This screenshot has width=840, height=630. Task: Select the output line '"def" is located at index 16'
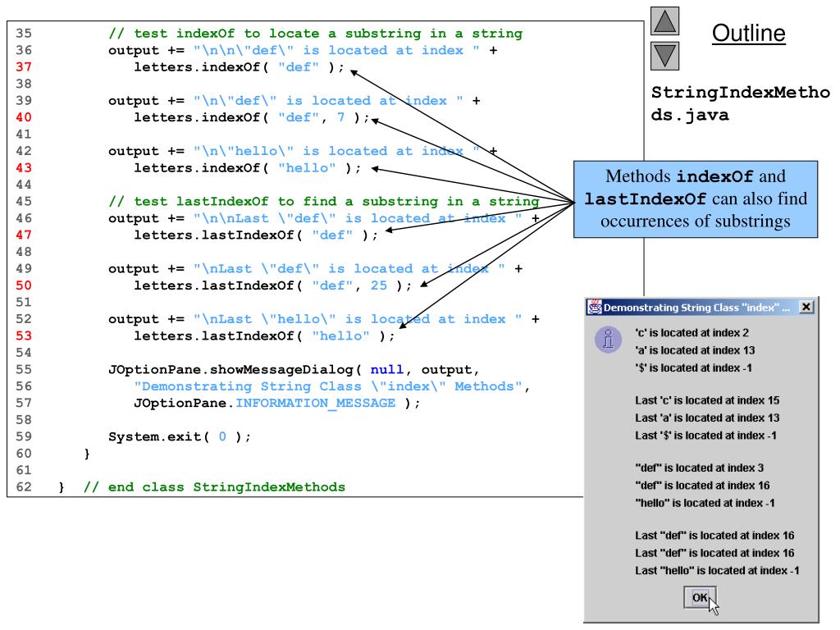[x=702, y=486]
